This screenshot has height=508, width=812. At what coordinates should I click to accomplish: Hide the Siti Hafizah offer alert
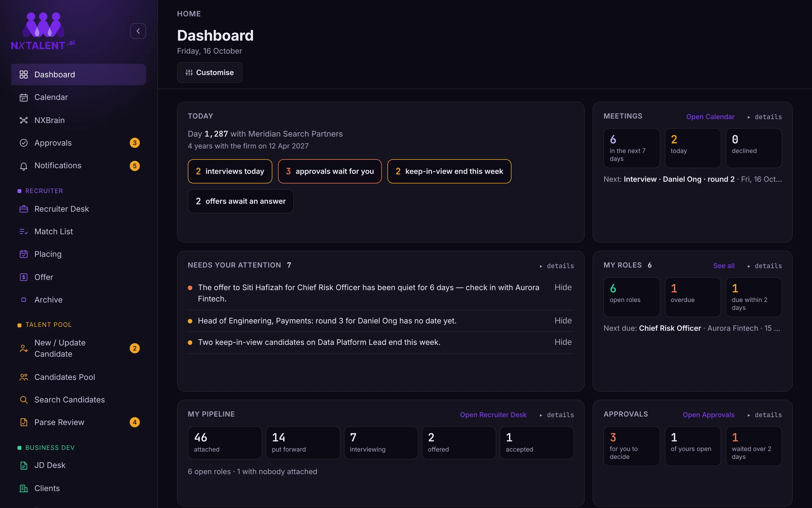[563, 287]
